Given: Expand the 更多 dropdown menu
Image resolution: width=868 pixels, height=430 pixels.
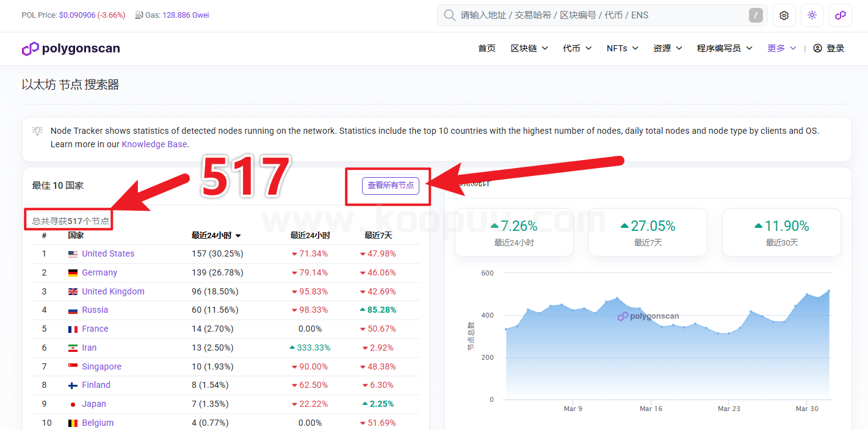Looking at the screenshot, I should (x=782, y=48).
